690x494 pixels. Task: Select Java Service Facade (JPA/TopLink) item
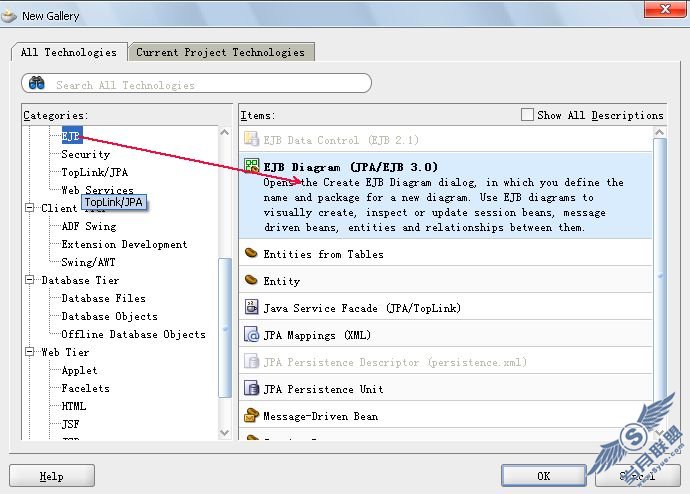point(445,308)
